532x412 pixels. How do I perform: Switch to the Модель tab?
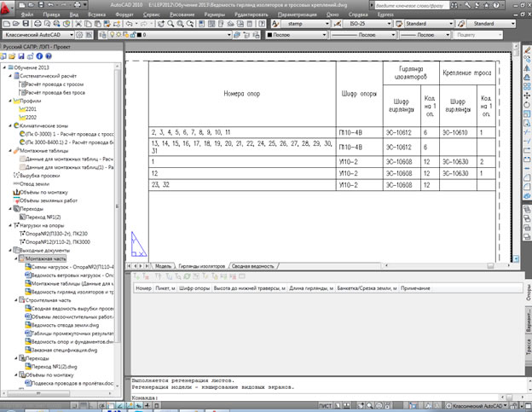(x=162, y=266)
